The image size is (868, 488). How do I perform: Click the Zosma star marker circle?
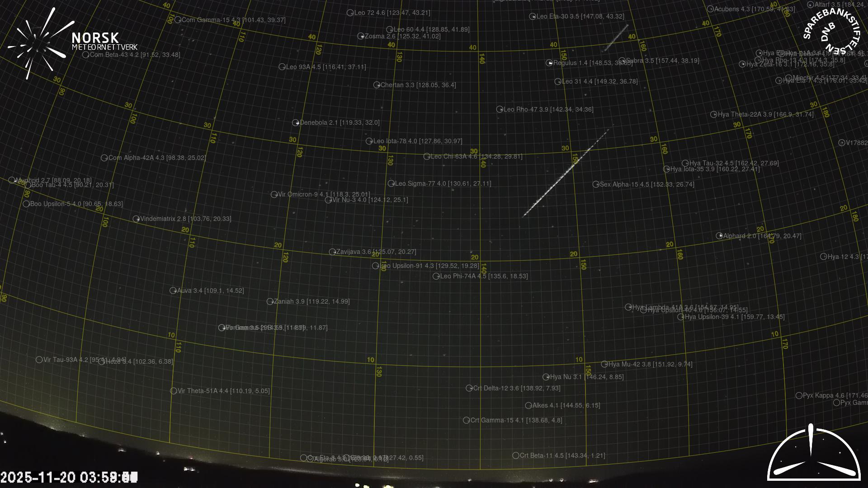361,36
